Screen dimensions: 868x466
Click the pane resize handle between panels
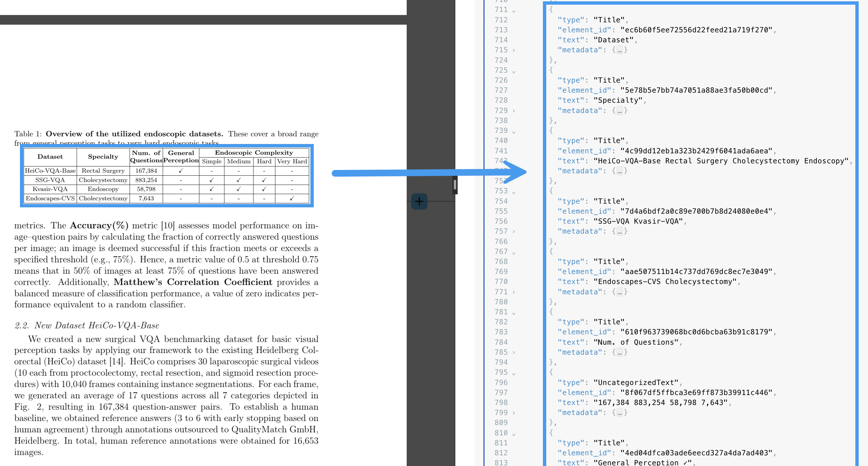click(455, 184)
